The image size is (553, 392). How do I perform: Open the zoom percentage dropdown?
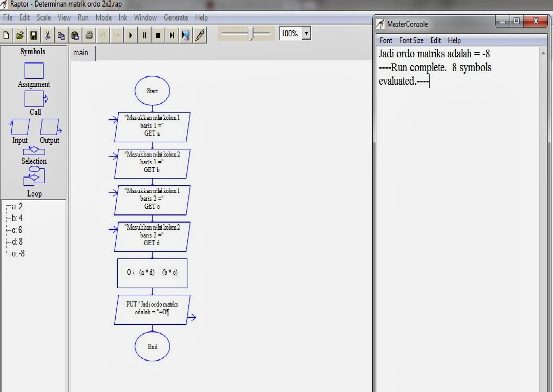pos(306,33)
